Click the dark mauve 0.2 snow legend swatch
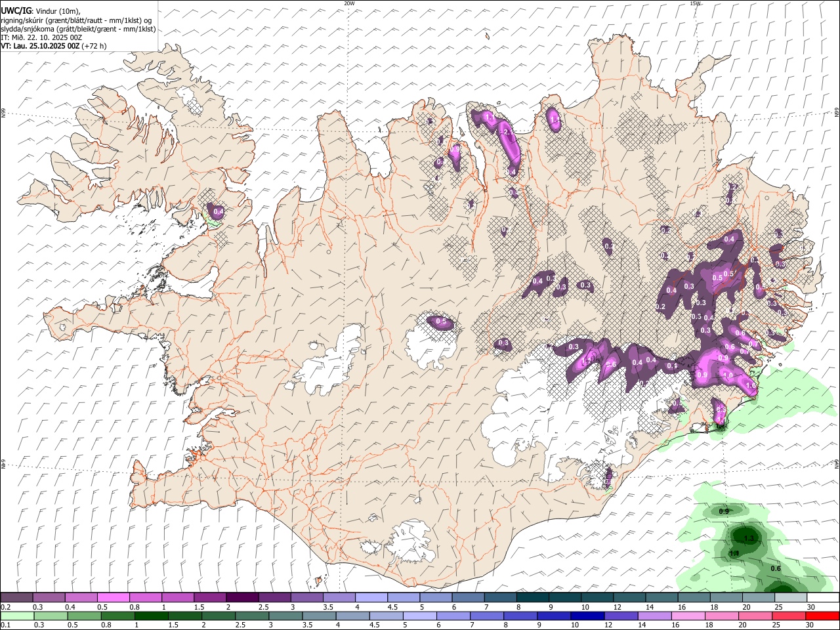The image size is (840, 630). [17, 598]
